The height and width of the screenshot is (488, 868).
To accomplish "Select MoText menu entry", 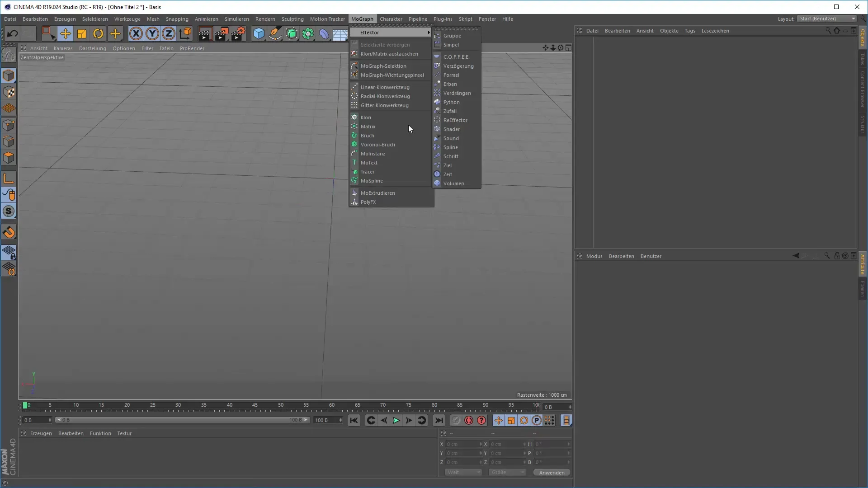I will pyautogui.click(x=391, y=163).
